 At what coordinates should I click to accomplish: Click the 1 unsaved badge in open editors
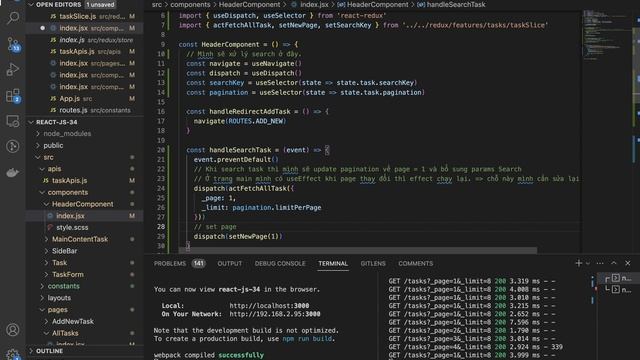100,4
